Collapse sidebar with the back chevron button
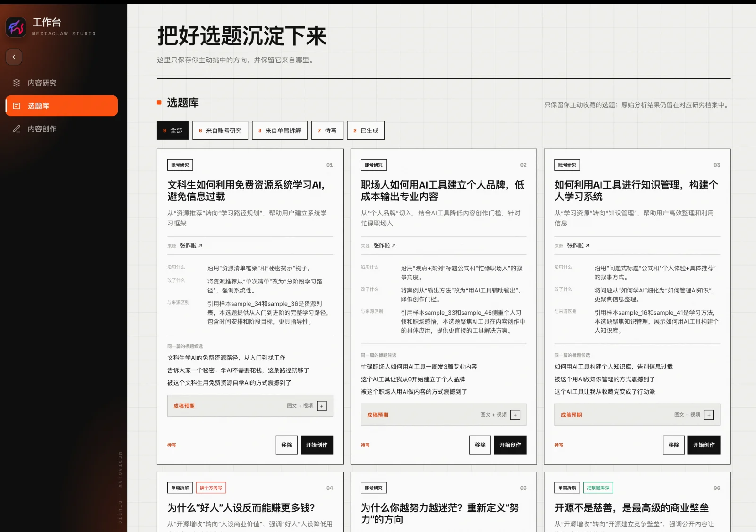Image resolution: width=756 pixels, height=532 pixels. 14,57
